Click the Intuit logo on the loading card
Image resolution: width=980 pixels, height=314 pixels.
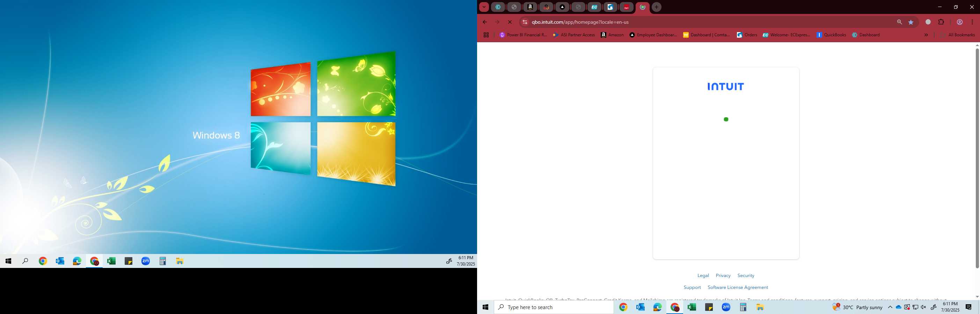(x=725, y=87)
